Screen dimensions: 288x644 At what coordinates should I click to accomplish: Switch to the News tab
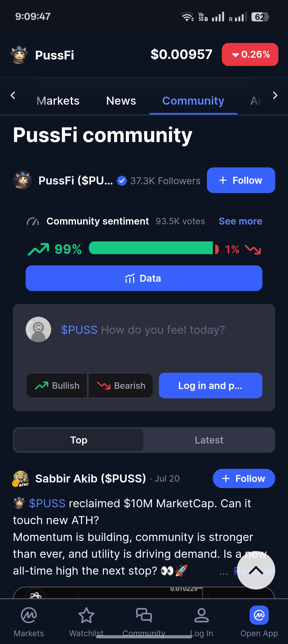tap(121, 101)
